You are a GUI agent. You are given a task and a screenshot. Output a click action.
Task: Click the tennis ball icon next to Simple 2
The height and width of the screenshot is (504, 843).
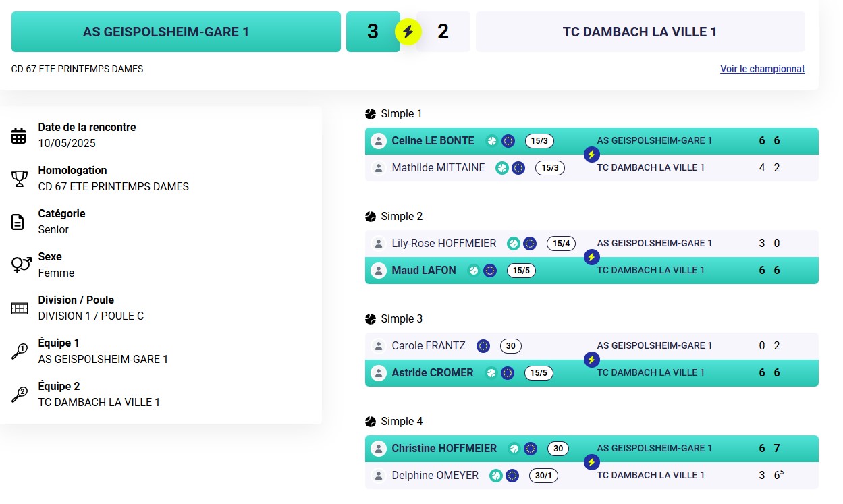pyautogui.click(x=371, y=217)
